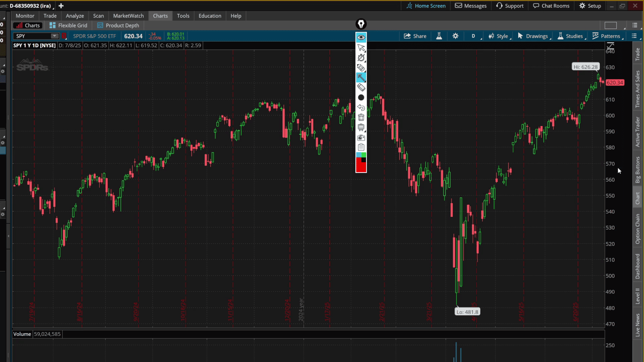Image resolution: width=644 pixels, height=362 pixels.
Task: Select the arrow drawing tool
Action: pyautogui.click(x=361, y=77)
